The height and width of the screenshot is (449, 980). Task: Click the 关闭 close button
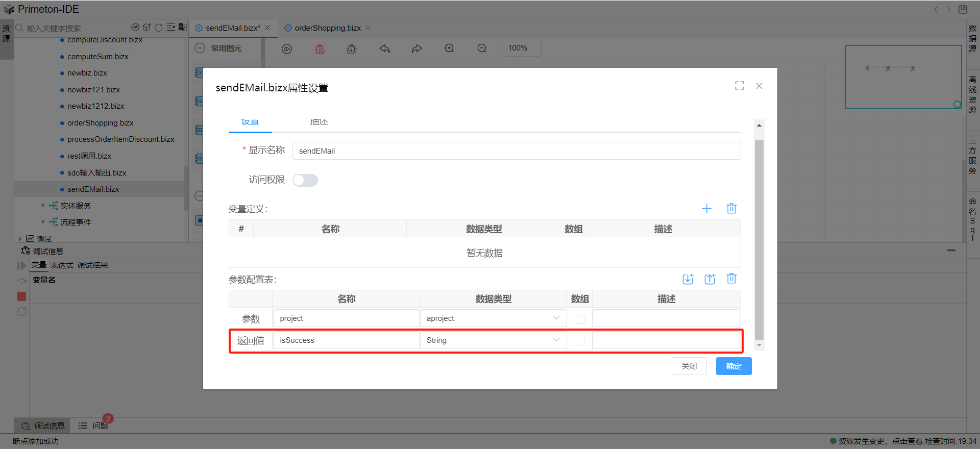tap(689, 366)
